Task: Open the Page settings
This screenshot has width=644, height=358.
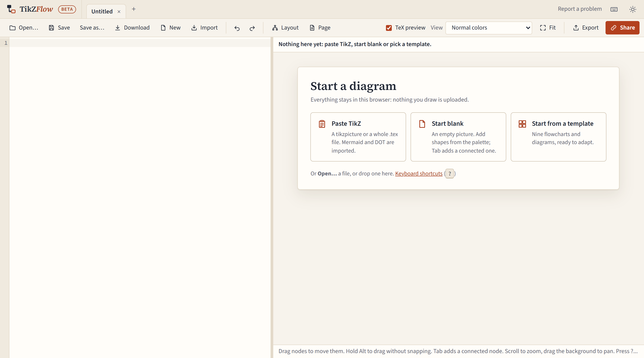Action: (x=320, y=28)
